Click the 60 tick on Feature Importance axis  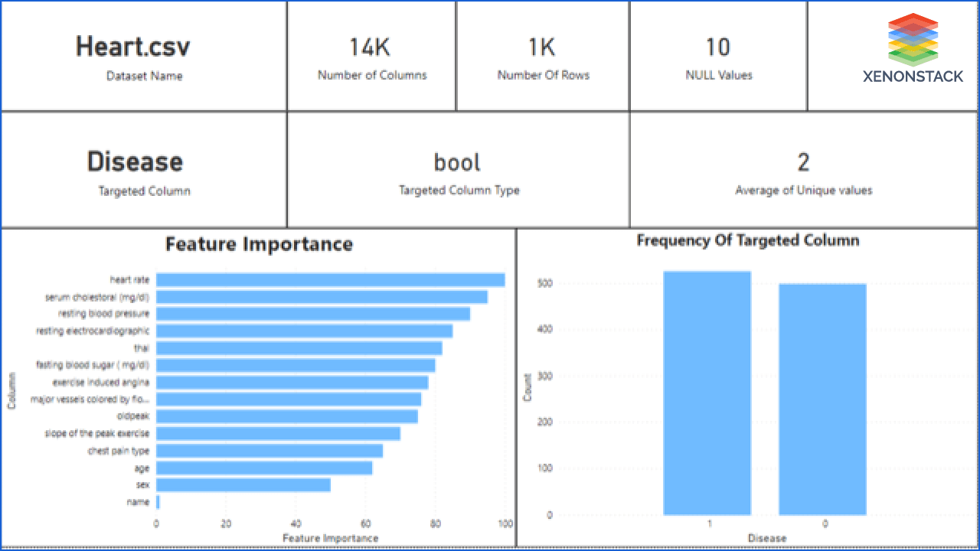[x=365, y=524]
